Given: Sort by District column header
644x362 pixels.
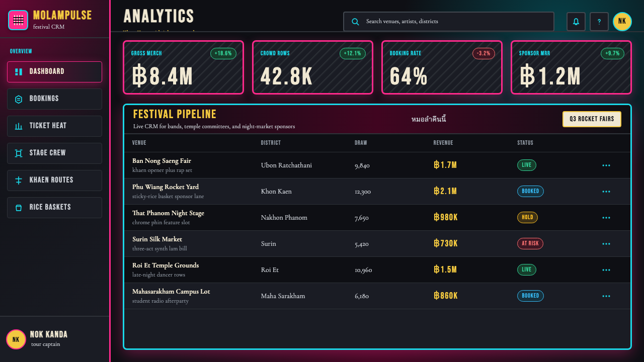Looking at the screenshot, I should (x=271, y=143).
